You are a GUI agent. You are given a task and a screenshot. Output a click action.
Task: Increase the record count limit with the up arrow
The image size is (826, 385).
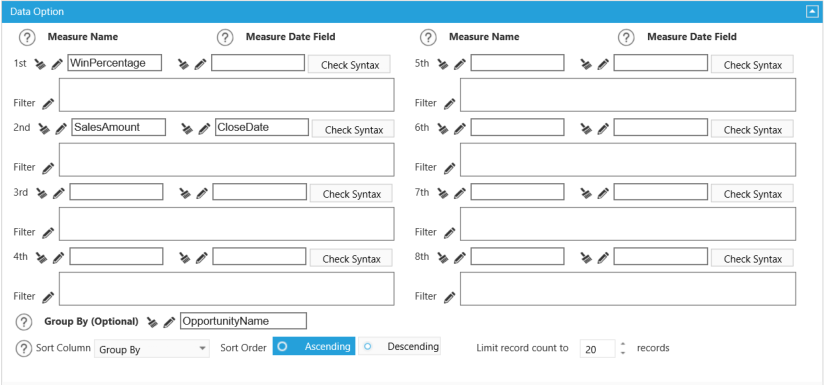(623, 344)
